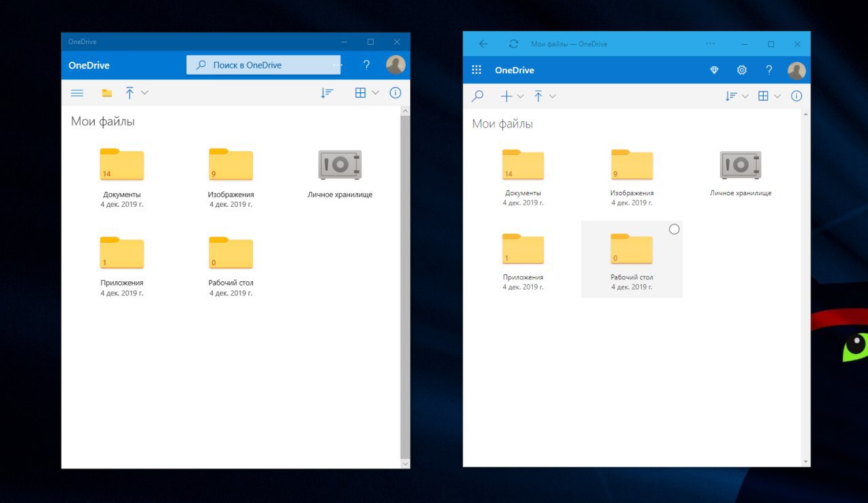Click Мои файлы heading in left window
The width and height of the screenshot is (868, 503).
103,122
